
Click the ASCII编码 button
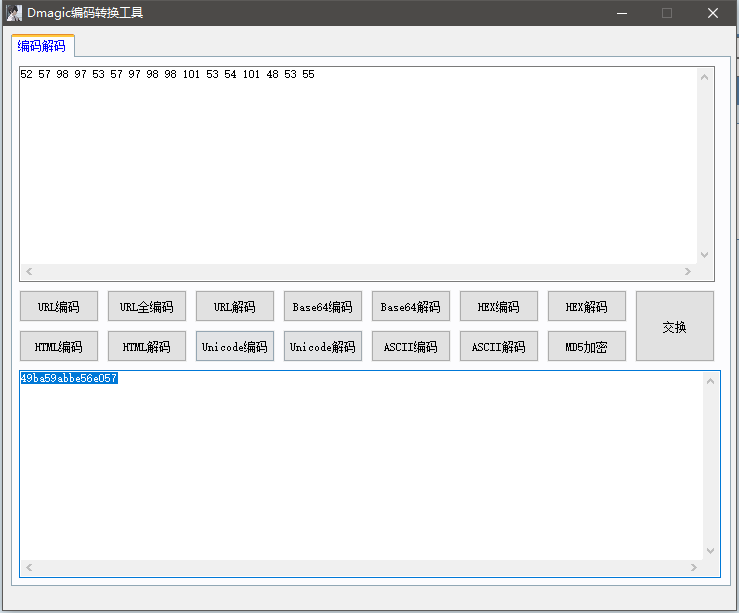pyautogui.click(x=411, y=346)
